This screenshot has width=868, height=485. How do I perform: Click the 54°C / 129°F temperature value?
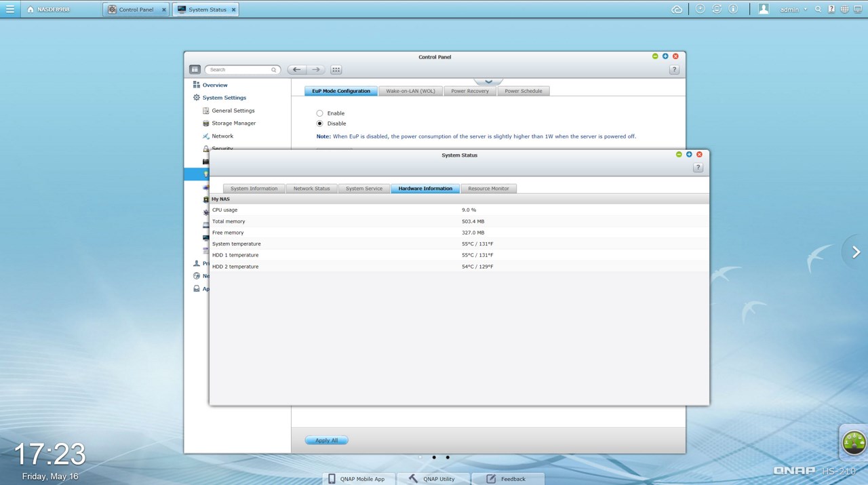click(477, 267)
